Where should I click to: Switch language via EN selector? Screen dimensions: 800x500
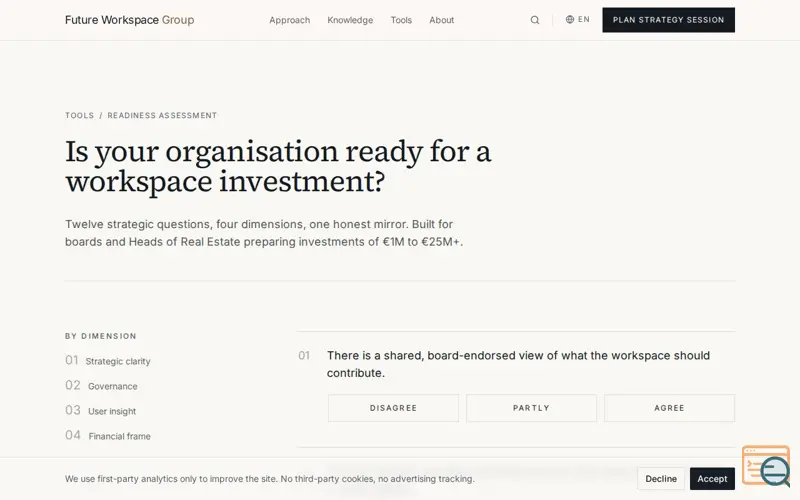pyautogui.click(x=578, y=19)
